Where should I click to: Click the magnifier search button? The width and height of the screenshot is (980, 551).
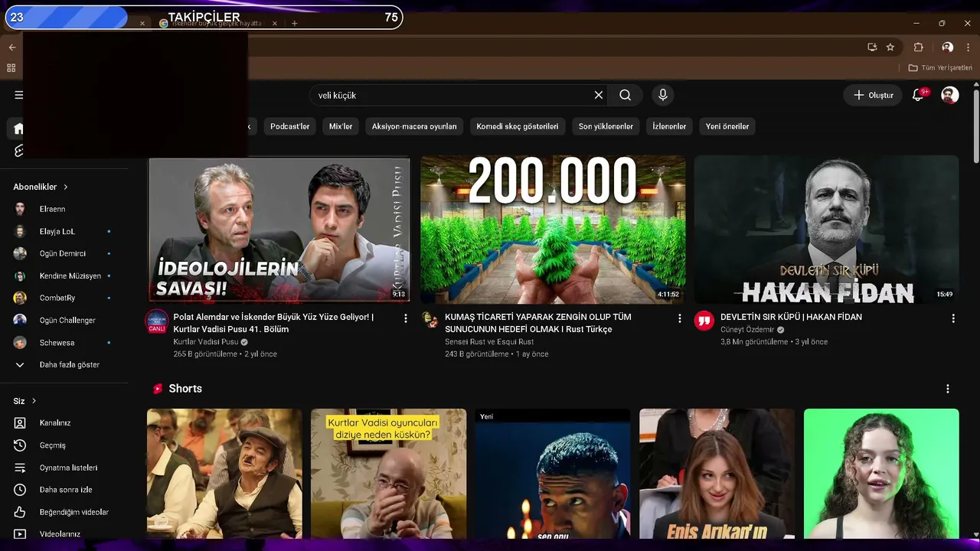[626, 95]
